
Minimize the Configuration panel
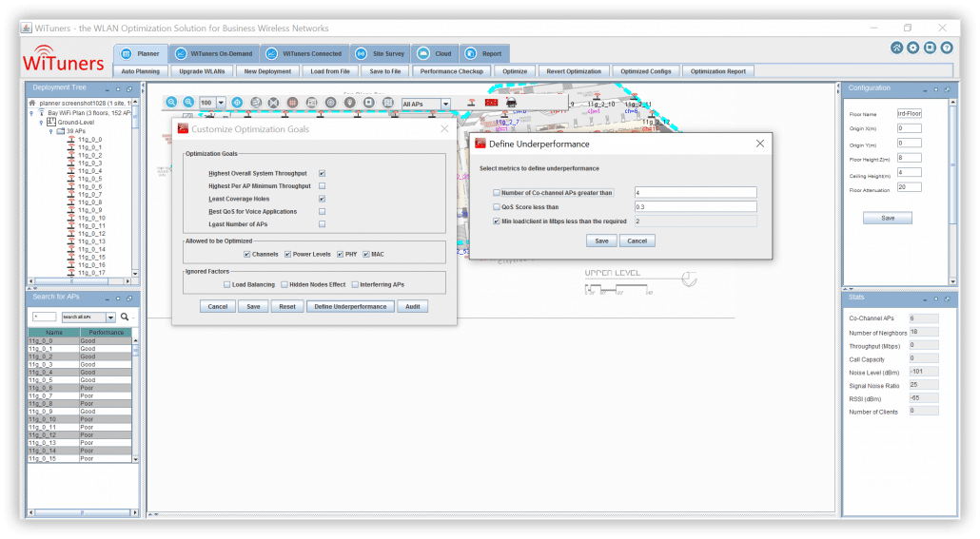pyautogui.click(x=925, y=90)
